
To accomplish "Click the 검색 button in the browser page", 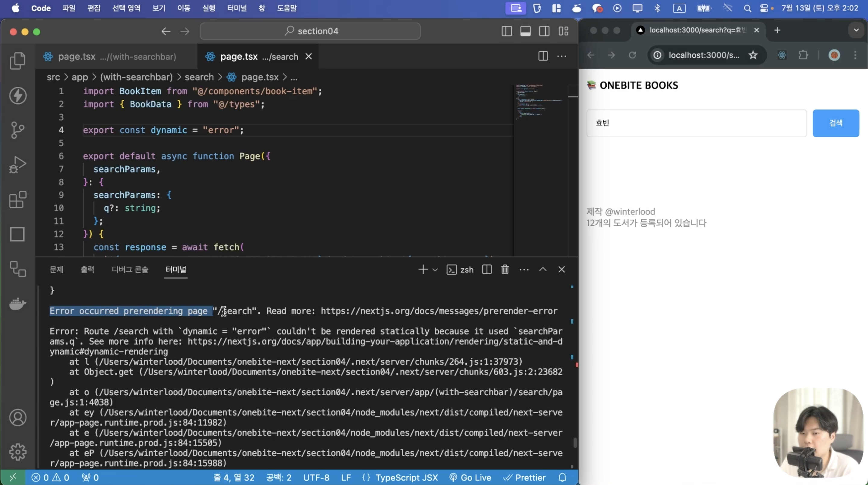I will click(x=836, y=123).
